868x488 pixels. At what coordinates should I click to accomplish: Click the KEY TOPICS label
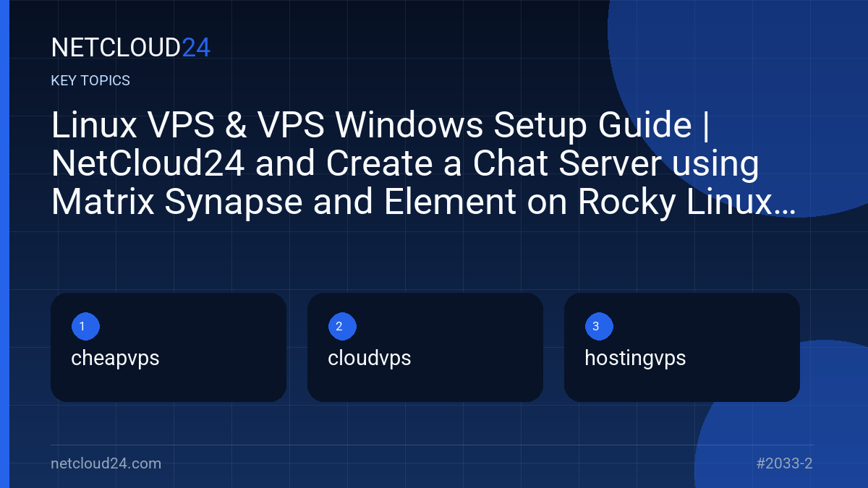pyautogui.click(x=90, y=80)
